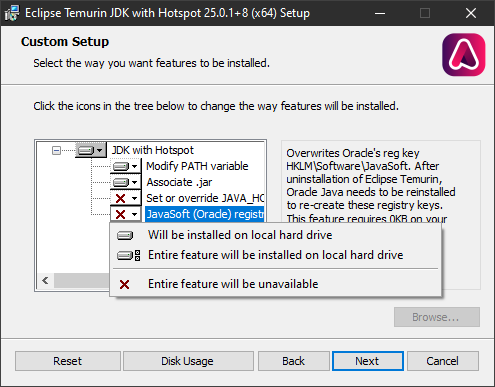The image size is (495, 387).
Task: Click the feature description text about Oracle's reg key
Action: (371, 185)
